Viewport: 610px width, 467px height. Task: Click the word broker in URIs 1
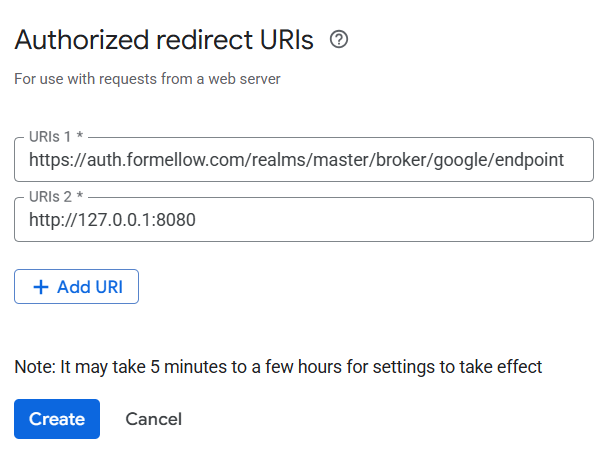click(401, 160)
